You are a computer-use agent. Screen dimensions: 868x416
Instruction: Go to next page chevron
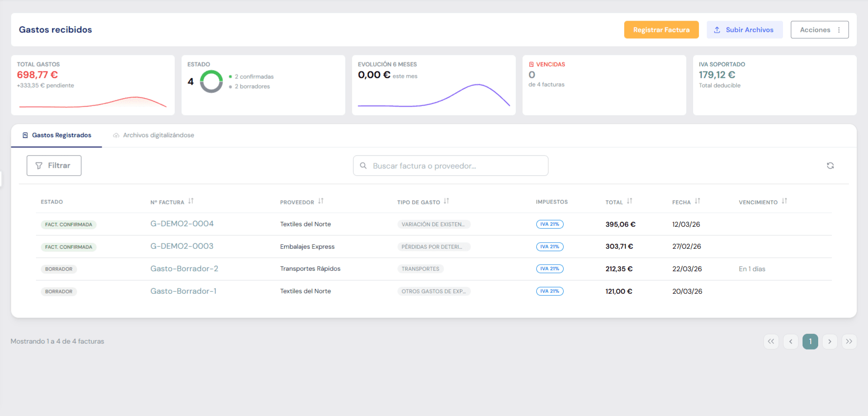pos(829,341)
